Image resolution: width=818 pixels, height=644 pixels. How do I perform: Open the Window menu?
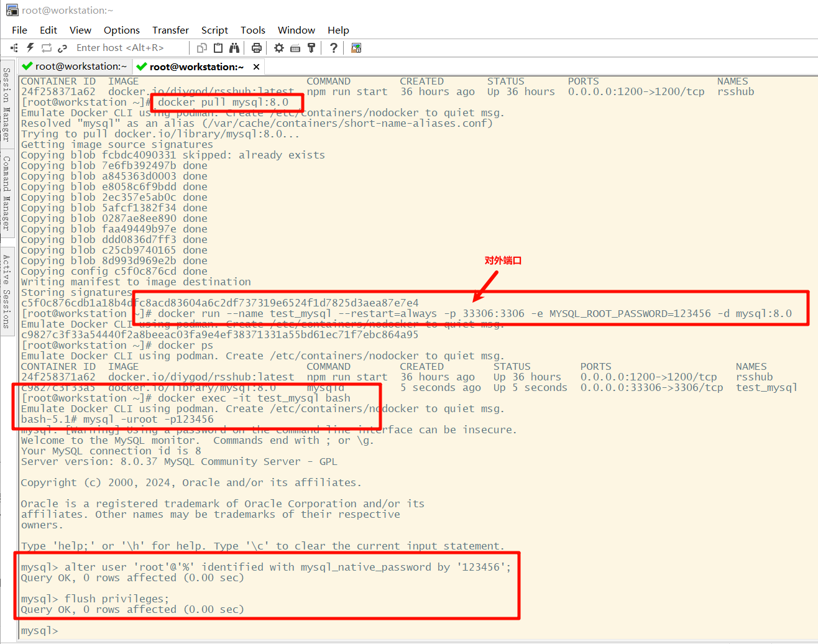296,30
